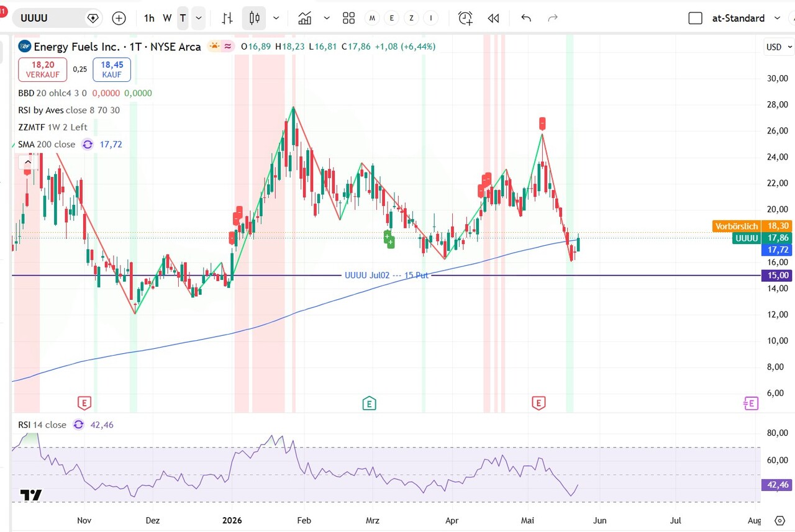Click the purple refresh icon beside RSI 14
The width and height of the screenshot is (795, 532).
coord(78,425)
